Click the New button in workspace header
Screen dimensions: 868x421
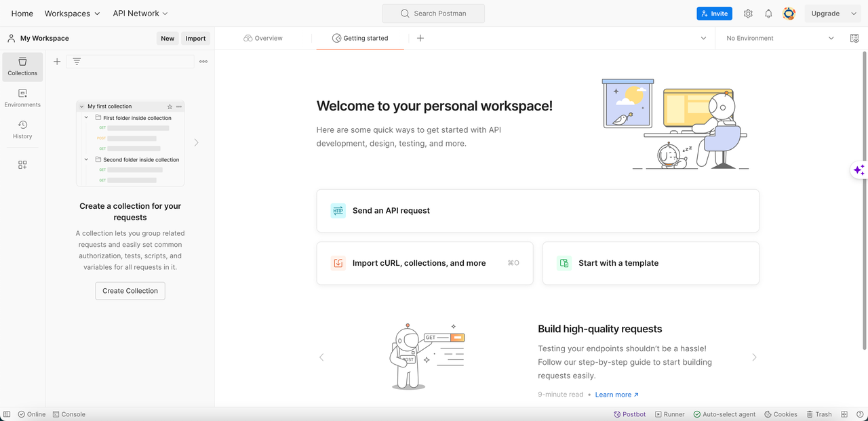[167, 39]
